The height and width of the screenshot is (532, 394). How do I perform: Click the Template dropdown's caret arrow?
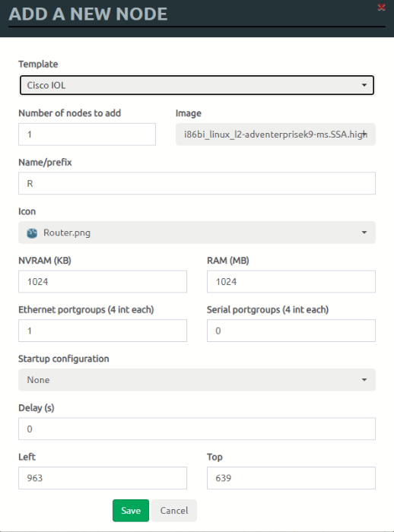(364, 85)
